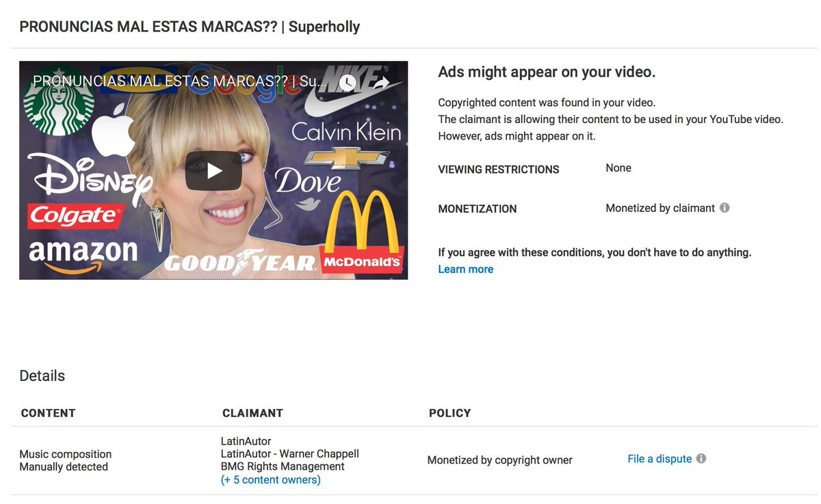Expand the + 5 content owners list

click(x=271, y=479)
